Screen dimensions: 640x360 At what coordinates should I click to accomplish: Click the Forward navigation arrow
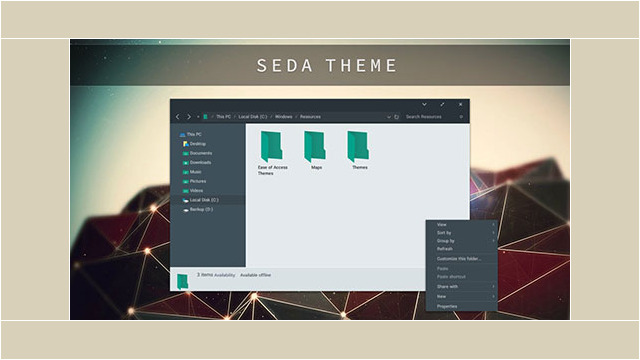pos(189,117)
